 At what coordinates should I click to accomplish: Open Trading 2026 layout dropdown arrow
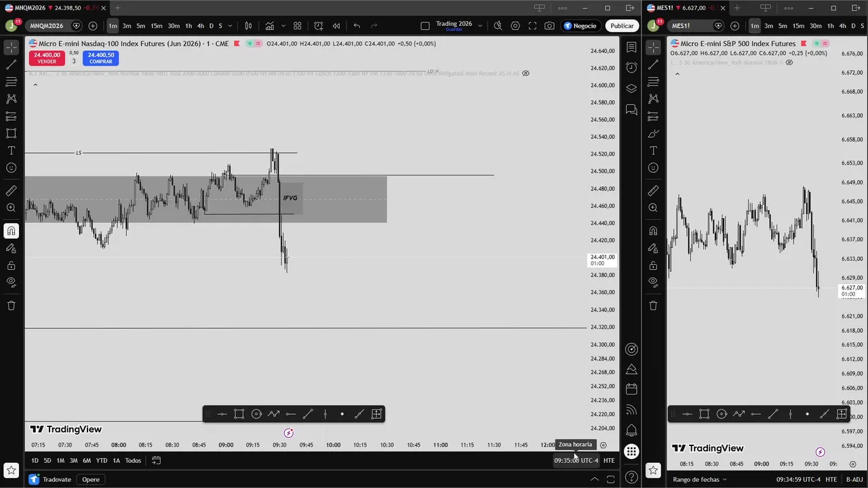[480, 26]
